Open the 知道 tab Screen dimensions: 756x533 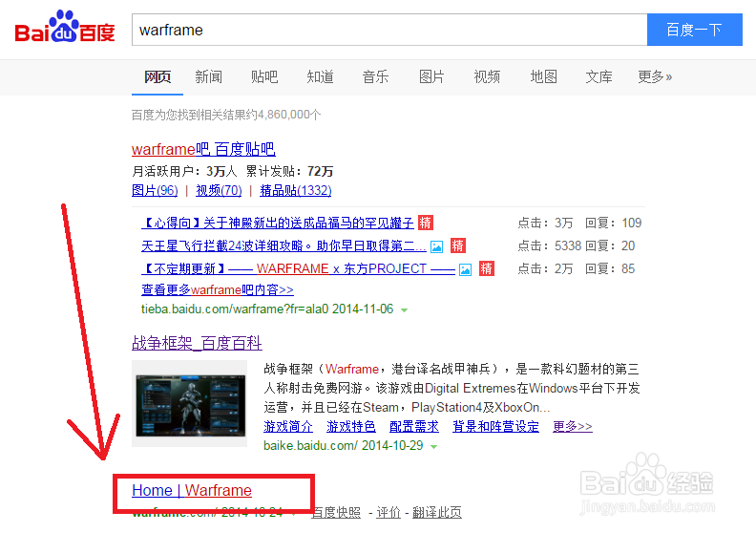(x=320, y=76)
